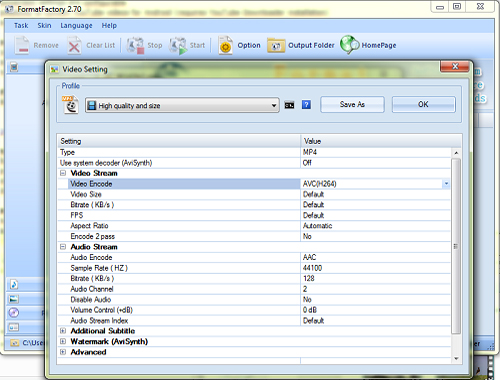Select the Video Size setting row
The height and width of the screenshot is (380, 500).
pos(254,194)
